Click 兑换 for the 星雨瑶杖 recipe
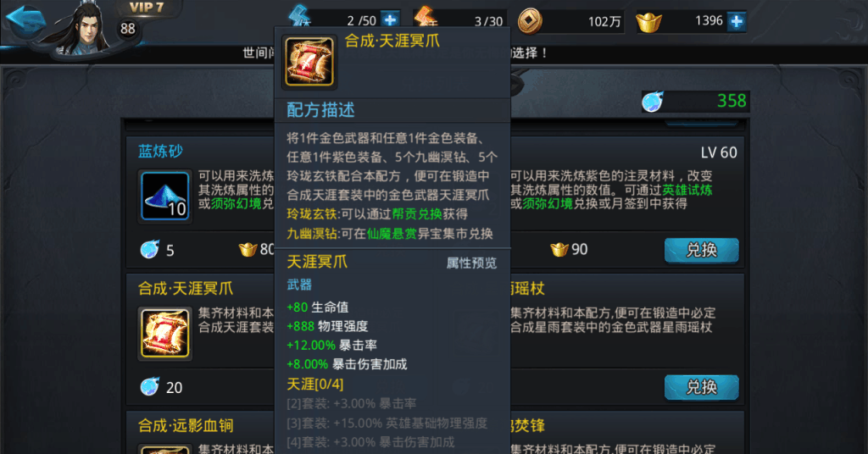The image size is (868, 454). [x=701, y=387]
